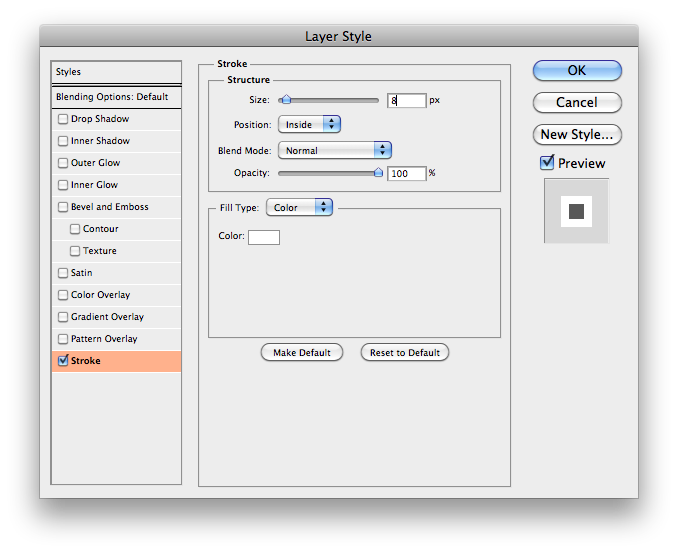Click the New Style... button
This screenshot has width=678, height=553.
point(577,134)
